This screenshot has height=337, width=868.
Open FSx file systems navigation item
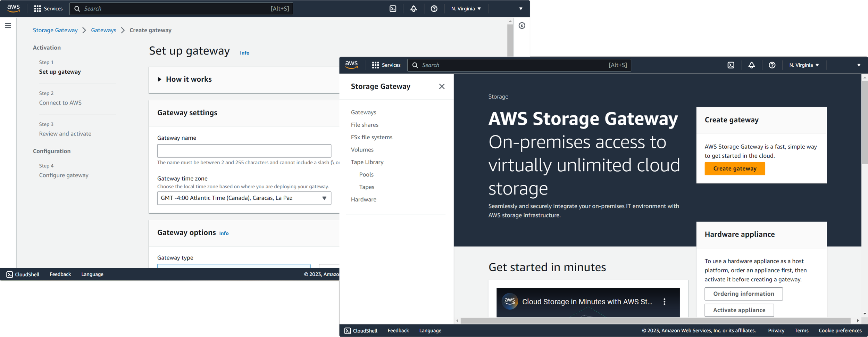coord(372,137)
